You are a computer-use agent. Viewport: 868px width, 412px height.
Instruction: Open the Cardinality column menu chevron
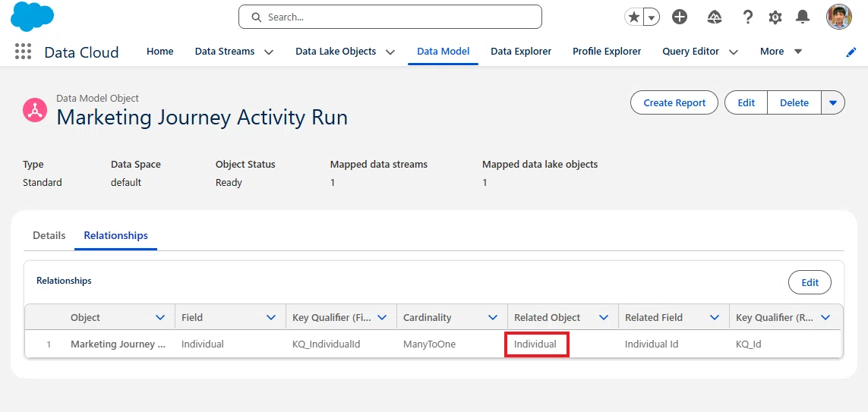click(x=493, y=317)
